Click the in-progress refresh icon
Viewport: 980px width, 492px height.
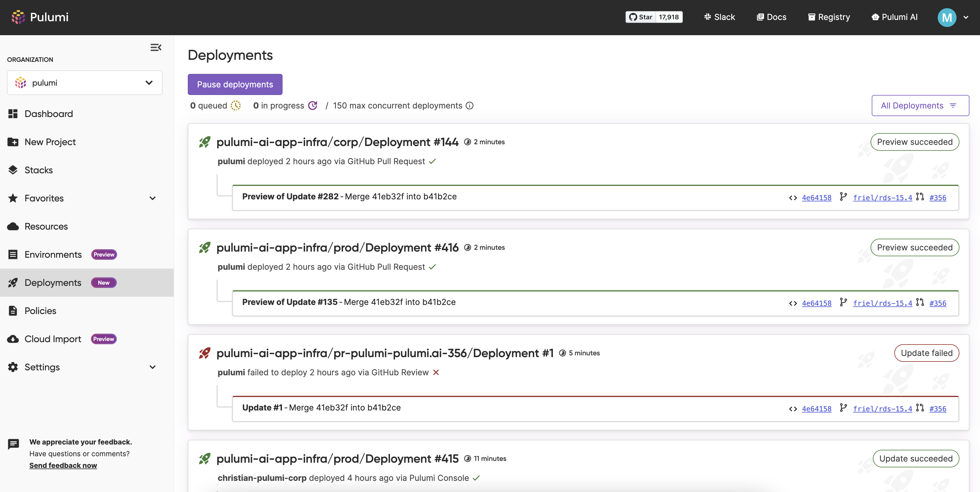(x=313, y=105)
